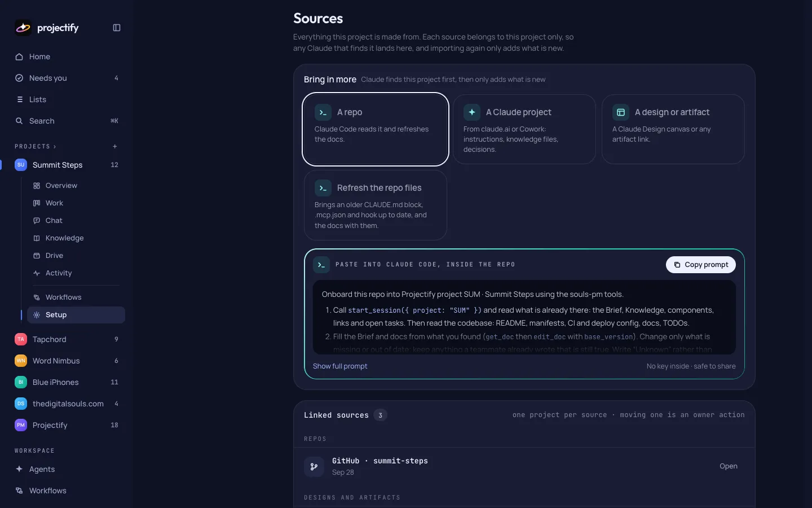Open Search from sidebar
812x508 pixels.
68,121
